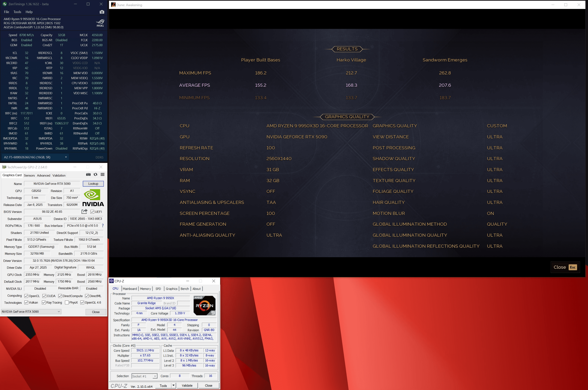Click the Ryzen 9 logo in CPU-Z
The image size is (588, 390).
click(204, 306)
